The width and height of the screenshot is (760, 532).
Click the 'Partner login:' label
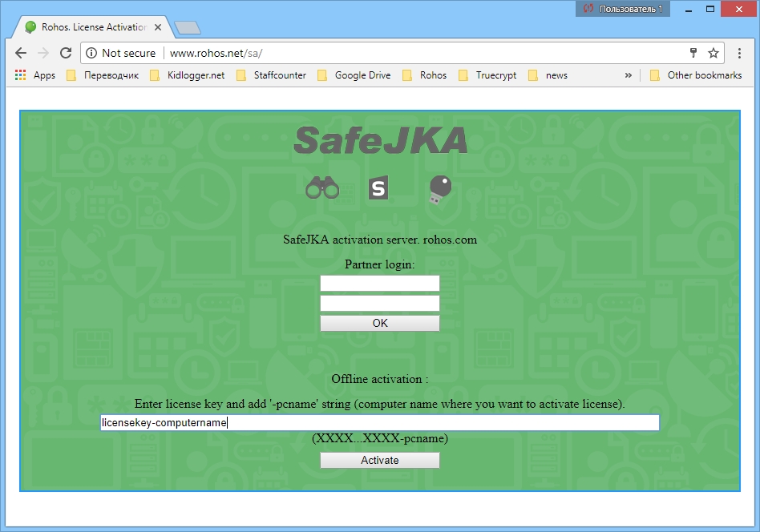point(380,264)
